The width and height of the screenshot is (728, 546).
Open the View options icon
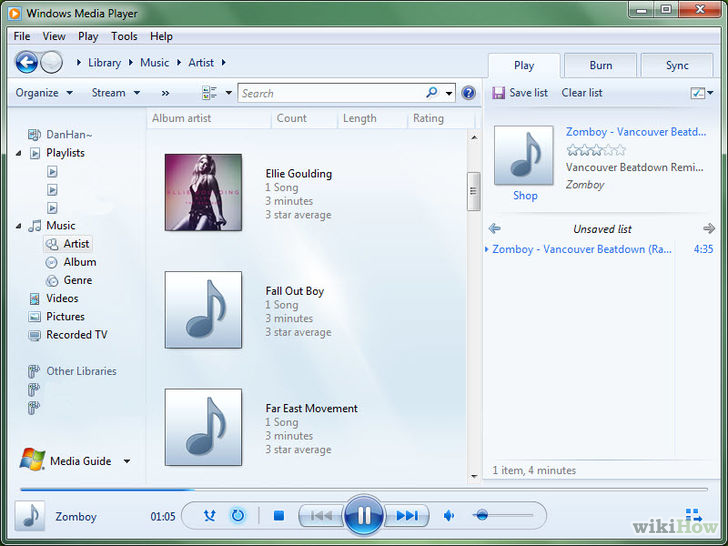point(209,93)
